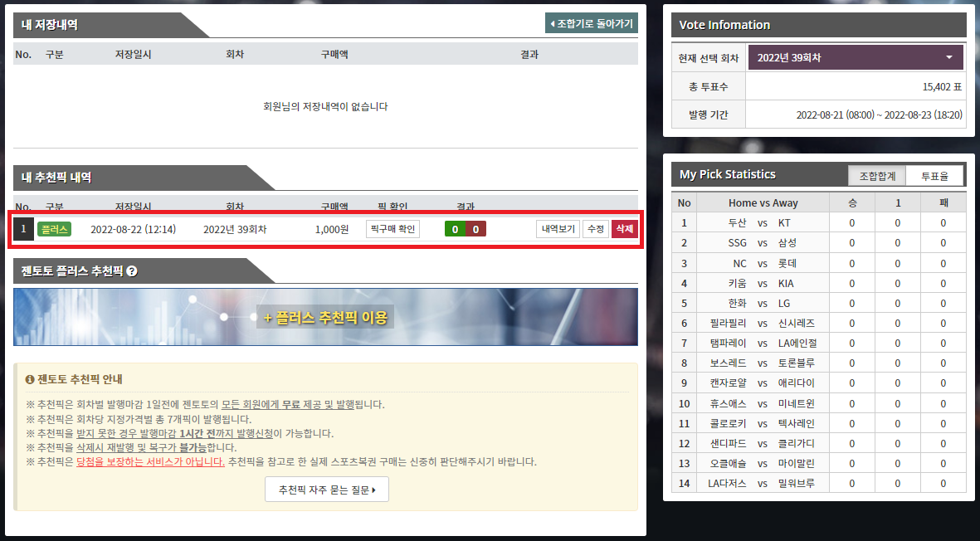Click SSG vs 삼성 match row
This screenshot has width=980, height=541.
pos(819,242)
